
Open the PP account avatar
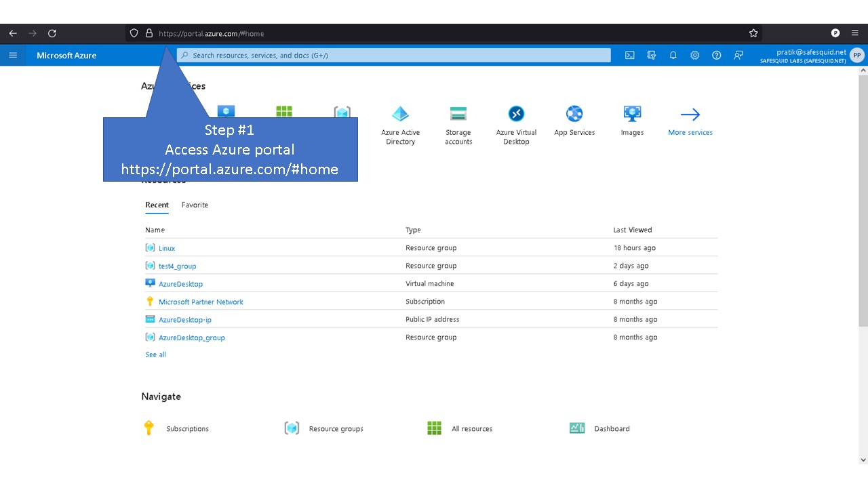(x=857, y=56)
